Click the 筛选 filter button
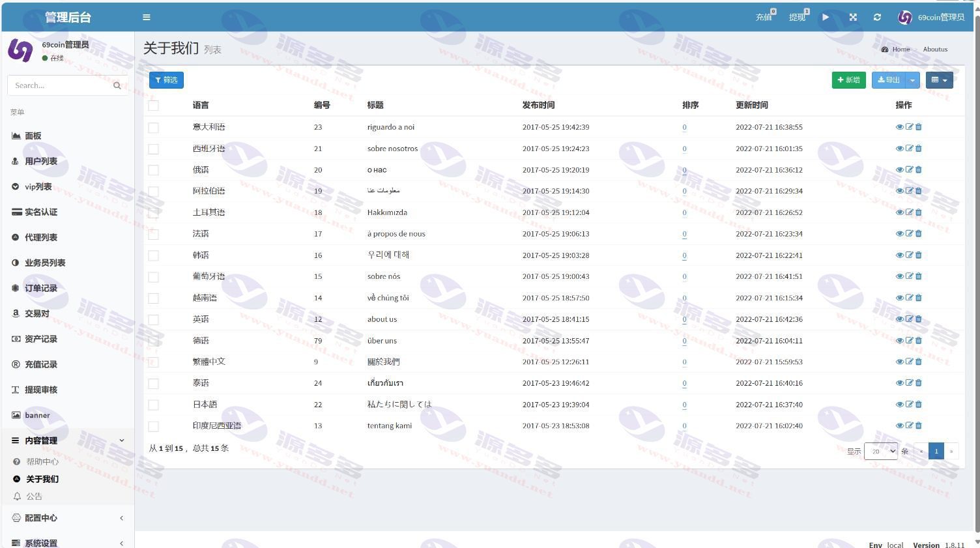The width and height of the screenshot is (980, 548). point(166,80)
